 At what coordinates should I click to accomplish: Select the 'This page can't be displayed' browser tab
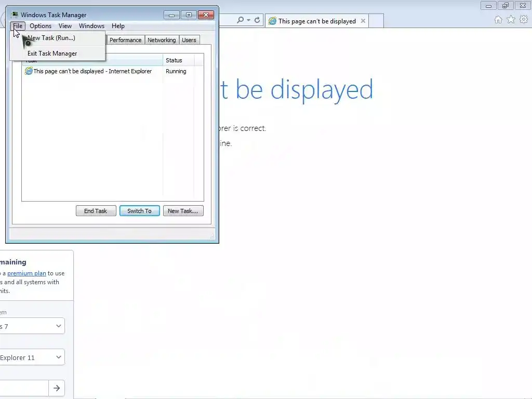(316, 21)
